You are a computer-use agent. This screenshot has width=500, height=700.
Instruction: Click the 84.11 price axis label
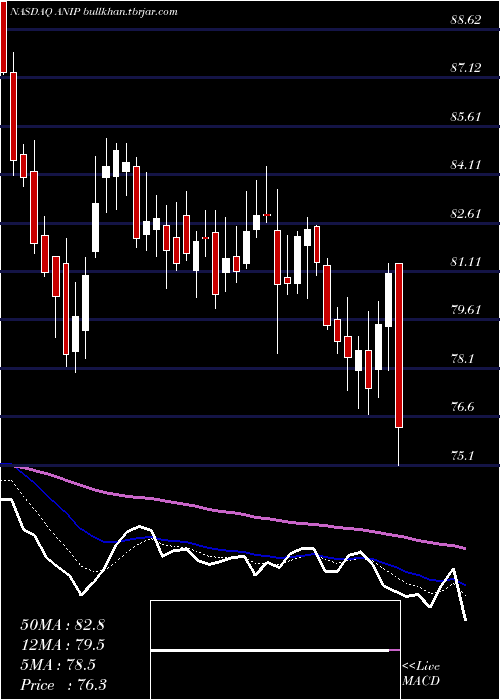(466, 165)
